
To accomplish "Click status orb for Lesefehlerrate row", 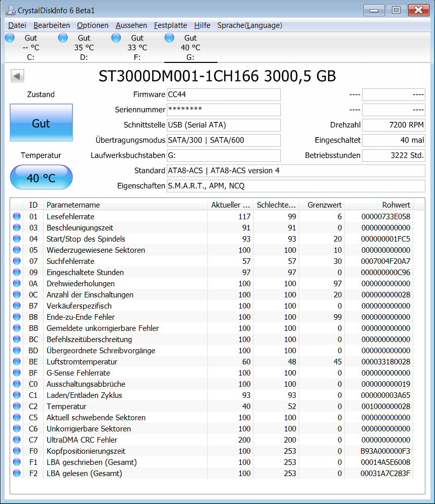I will [x=17, y=216].
